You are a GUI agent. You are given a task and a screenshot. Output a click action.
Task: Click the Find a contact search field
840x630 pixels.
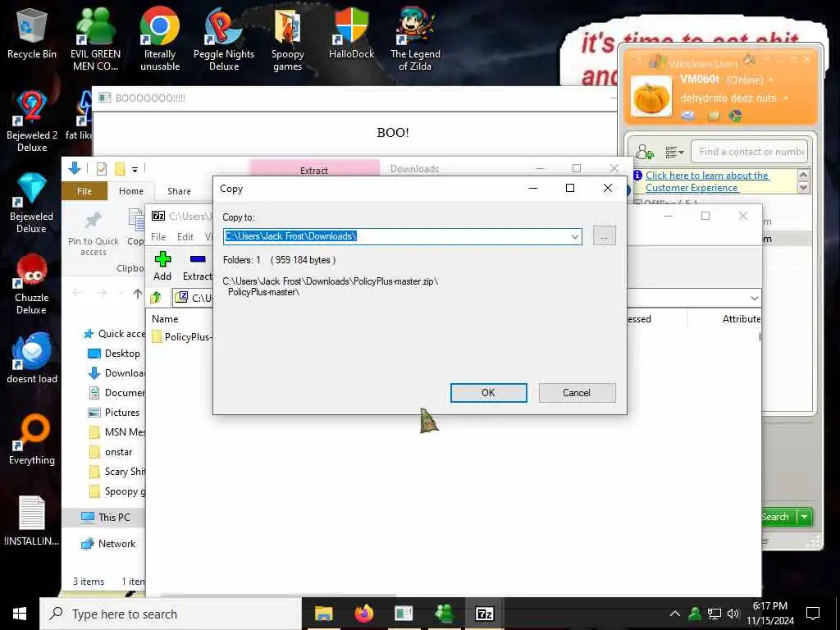[x=749, y=152]
